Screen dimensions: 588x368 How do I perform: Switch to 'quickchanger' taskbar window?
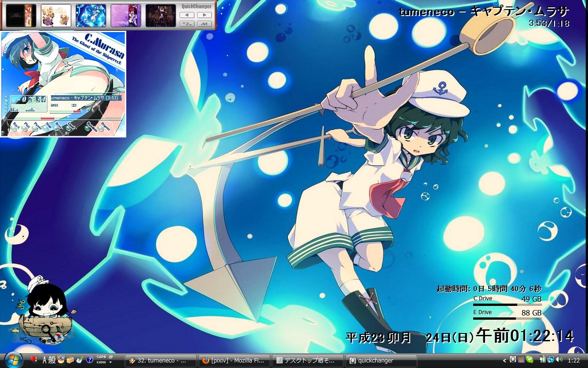click(382, 361)
